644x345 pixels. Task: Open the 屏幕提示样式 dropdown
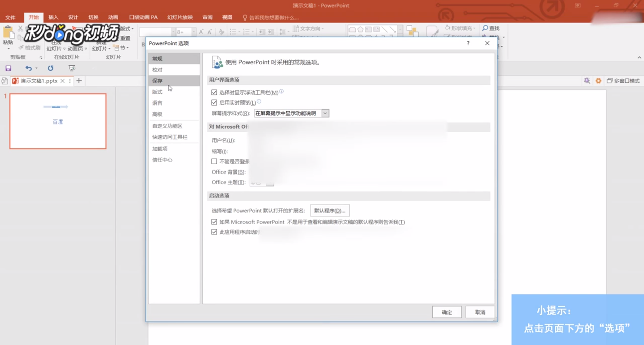click(325, 113)
